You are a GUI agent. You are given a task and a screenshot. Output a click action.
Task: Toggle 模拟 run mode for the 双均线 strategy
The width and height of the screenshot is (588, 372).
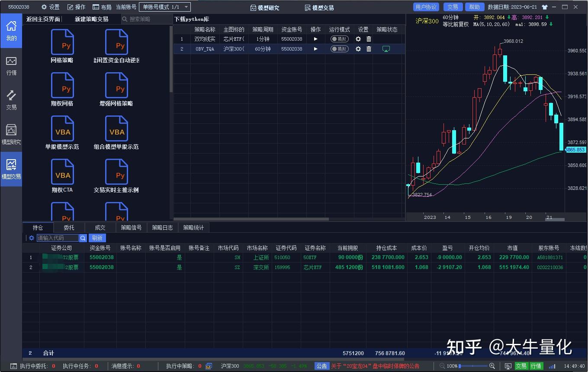tap(340, 38)
